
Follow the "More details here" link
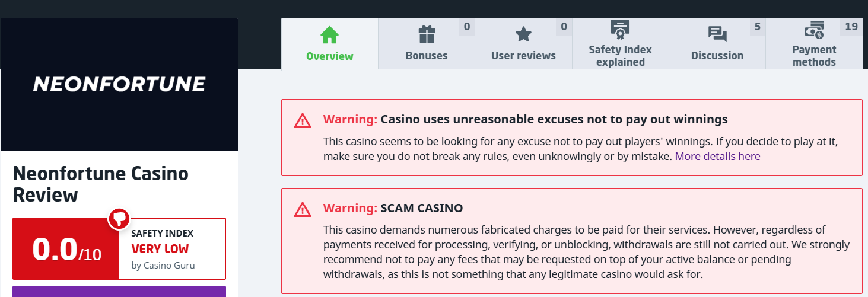(x=717, y=157)
